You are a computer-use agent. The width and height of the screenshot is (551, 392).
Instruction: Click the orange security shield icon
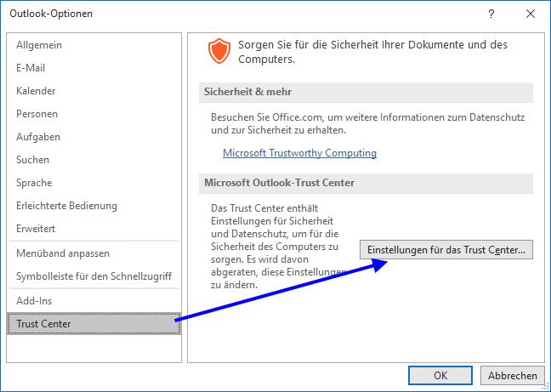click(x=219, y=51)
